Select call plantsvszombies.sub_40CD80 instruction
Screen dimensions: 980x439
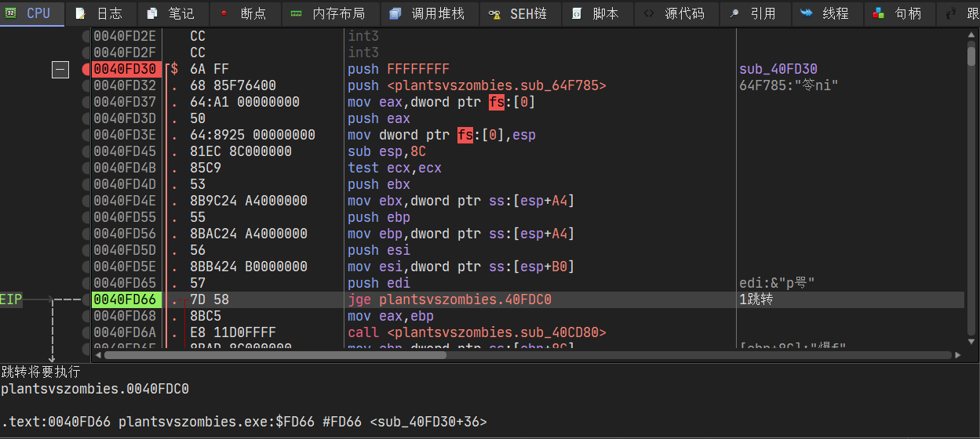click(x=477, y=332)
